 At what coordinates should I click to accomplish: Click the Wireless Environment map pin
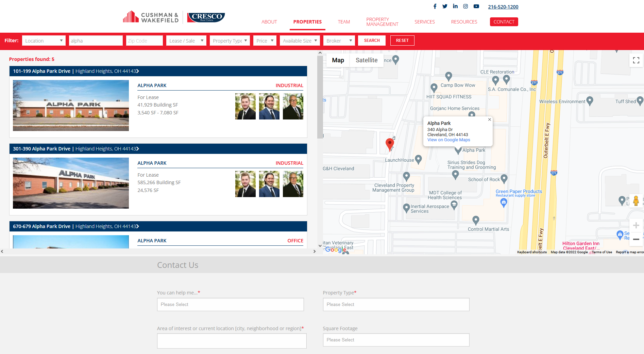click(590, 100)
